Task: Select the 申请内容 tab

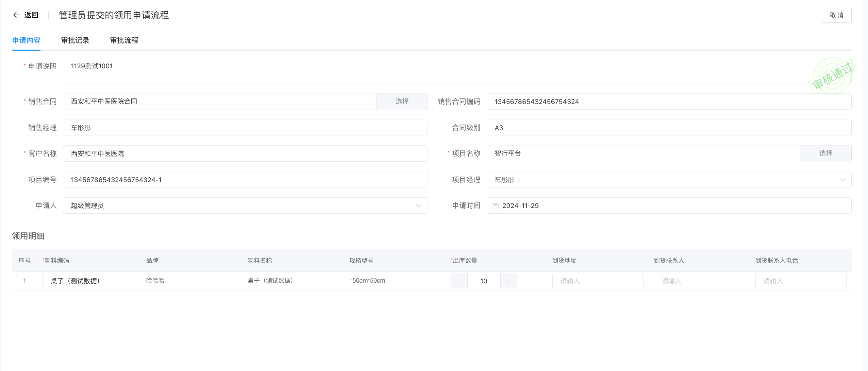Action: click(x=26, y=40)
